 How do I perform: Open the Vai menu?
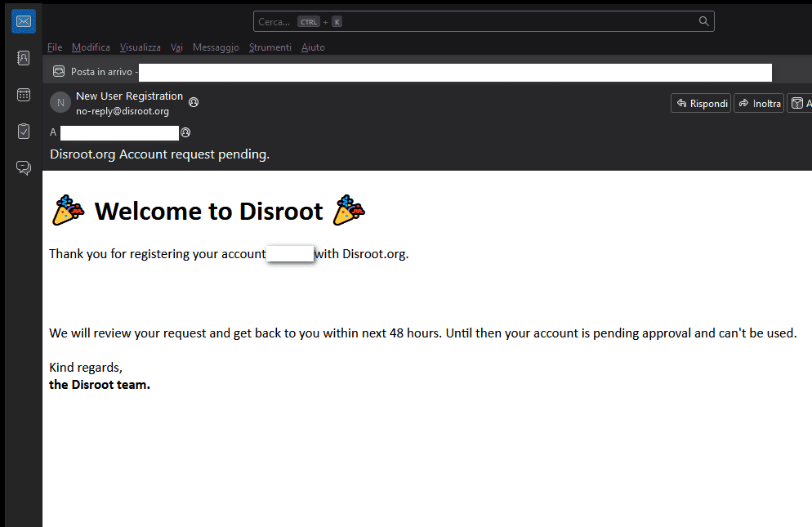(176, 47)
